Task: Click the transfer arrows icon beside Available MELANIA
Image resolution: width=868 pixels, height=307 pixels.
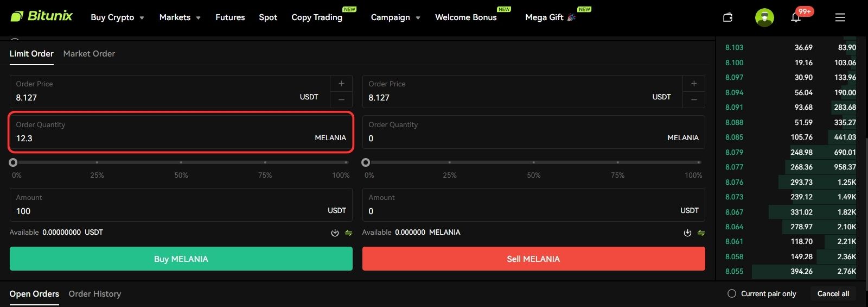Action: point(701,233)
